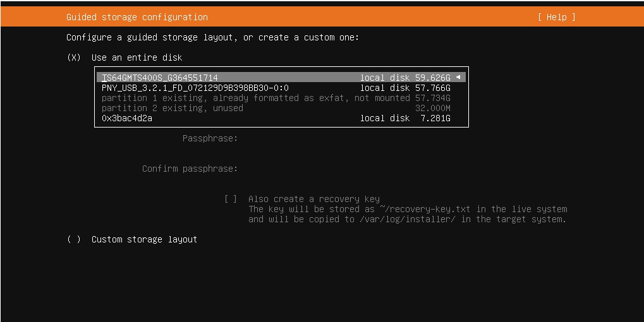The image size is (644, 322).
Task: Click the 'Passphrase:' label
Action: pos(210,138)
